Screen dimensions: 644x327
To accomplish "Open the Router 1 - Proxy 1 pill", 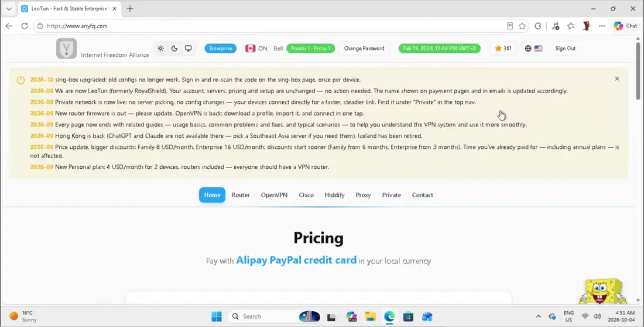I will click(x=310, y=49).
